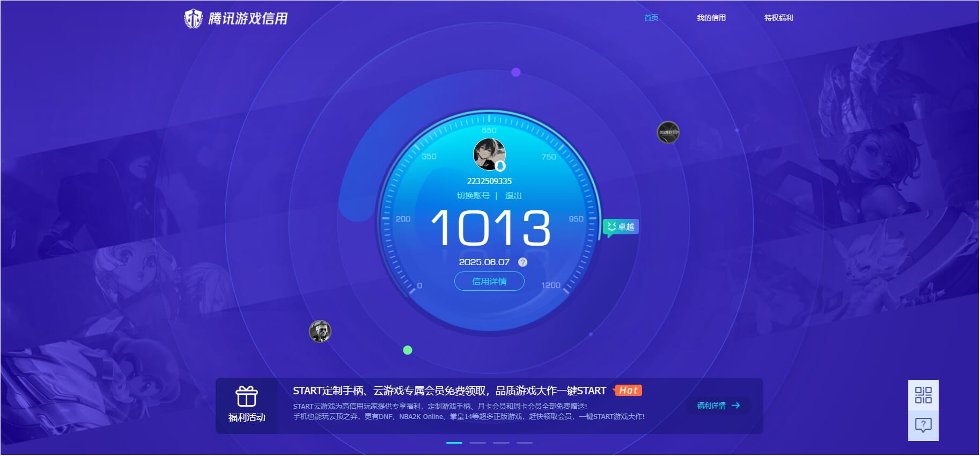The image size is (980, 456).
Task: Select the fourth carousel indicator
Action: 525,443
